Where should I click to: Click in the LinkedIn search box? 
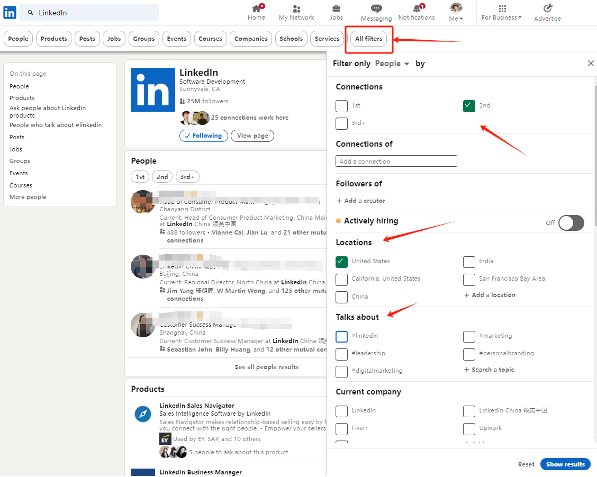click(x=89, y=13)
